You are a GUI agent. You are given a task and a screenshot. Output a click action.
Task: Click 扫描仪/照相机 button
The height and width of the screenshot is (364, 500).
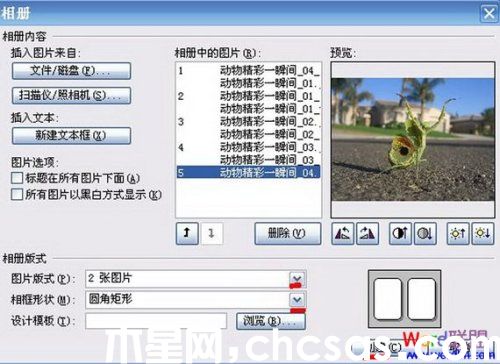[x=71, y=96]
